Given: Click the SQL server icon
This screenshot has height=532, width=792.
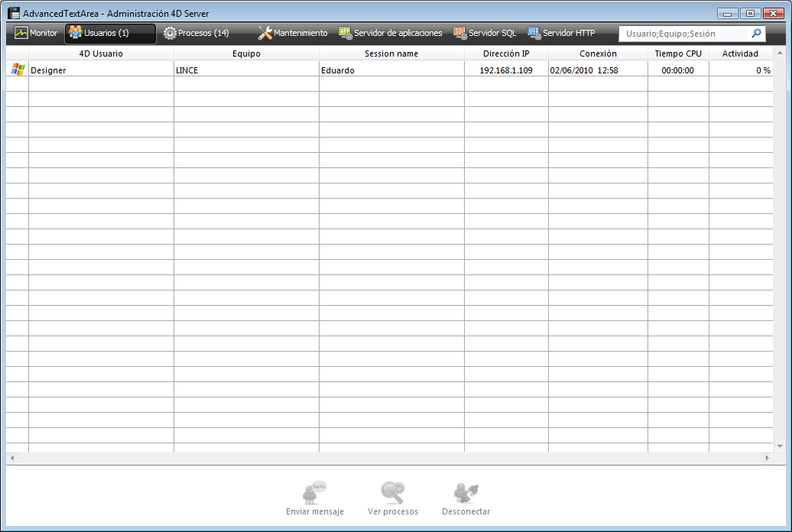Looking at the screenshot, I should tap(460, 33).
